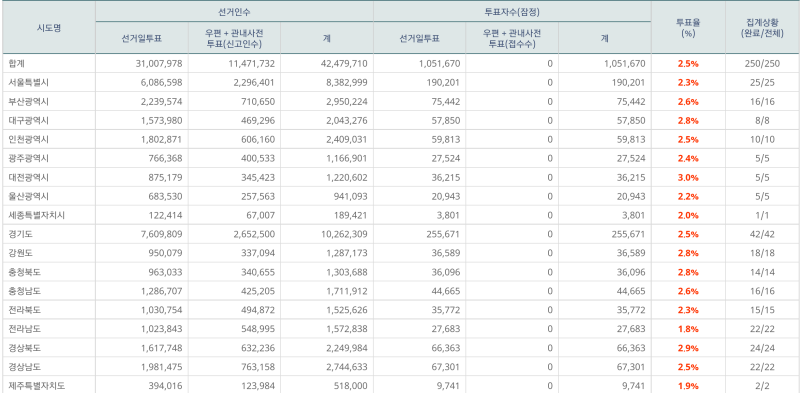Screen dimensions: 800x393
Task: Click the 1/1 count status
Action: coord(762,215)
